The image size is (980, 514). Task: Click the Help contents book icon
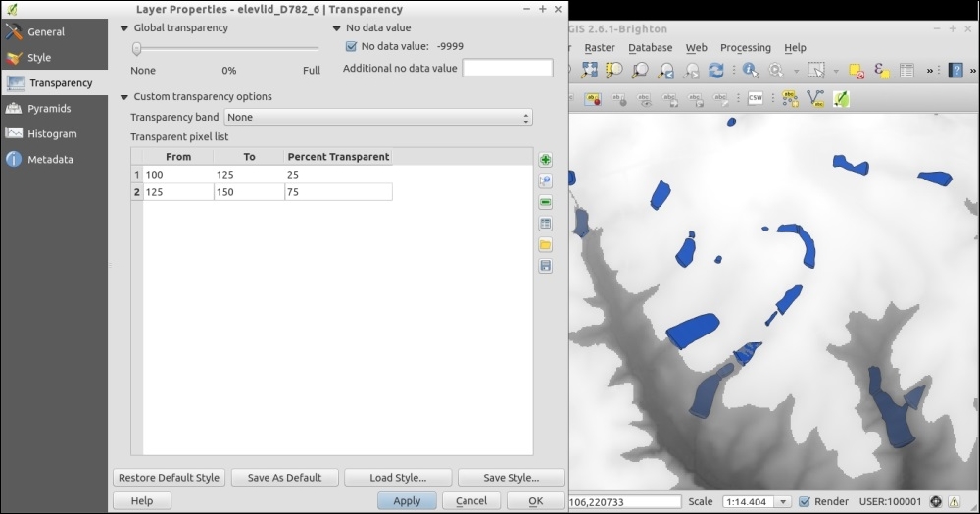(x=955, y=70)
